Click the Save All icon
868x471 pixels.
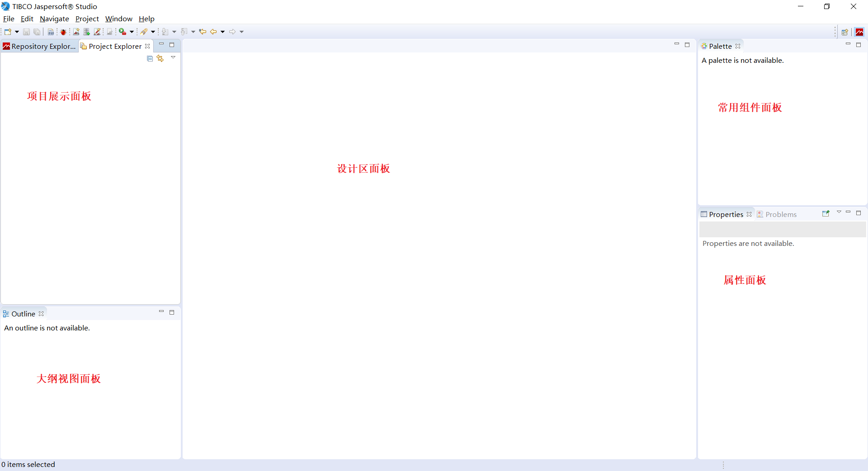tap(37, 32)
